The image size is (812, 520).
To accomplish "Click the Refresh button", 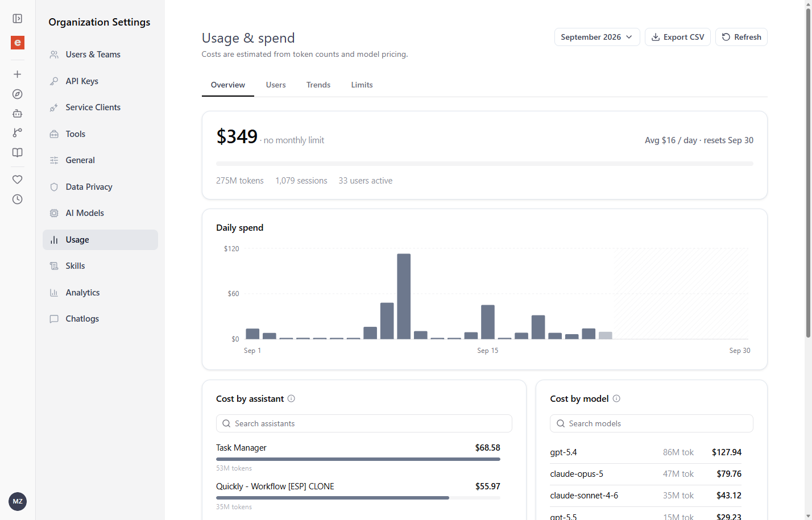I will click(741, 37).
